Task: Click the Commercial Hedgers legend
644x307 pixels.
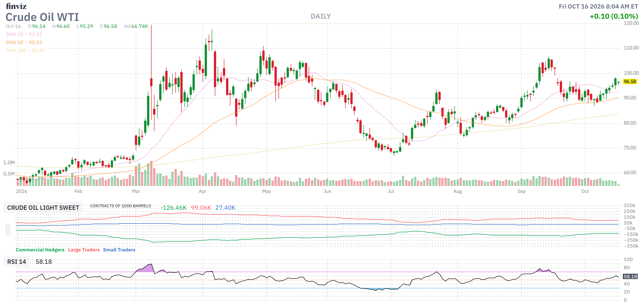Action: [40, 250]
